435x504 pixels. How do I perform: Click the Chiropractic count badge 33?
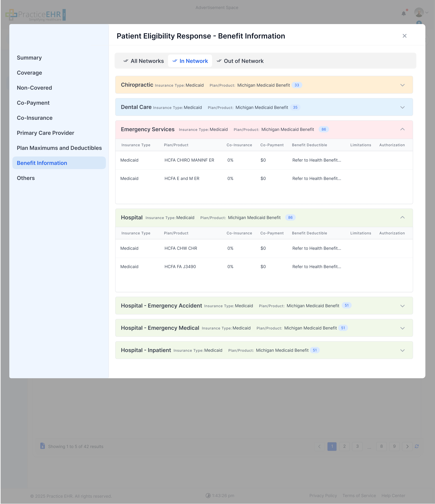pos(297,85)
